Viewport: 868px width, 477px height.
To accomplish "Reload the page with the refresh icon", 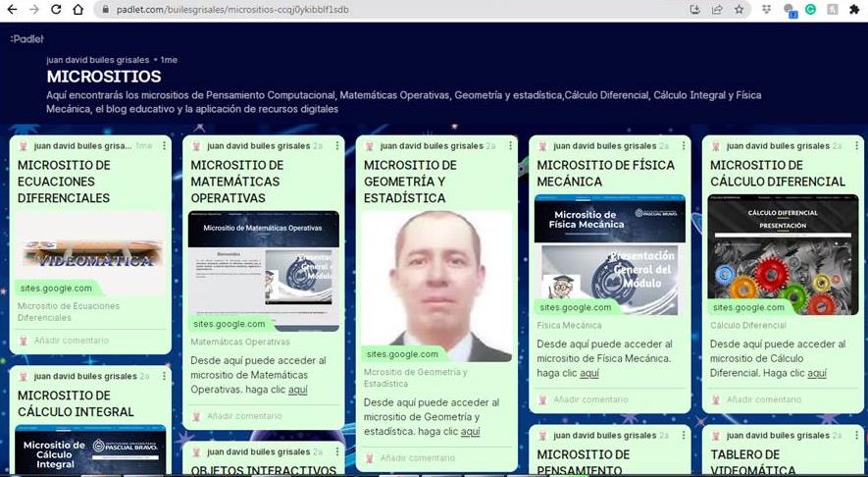I will 56,10.
